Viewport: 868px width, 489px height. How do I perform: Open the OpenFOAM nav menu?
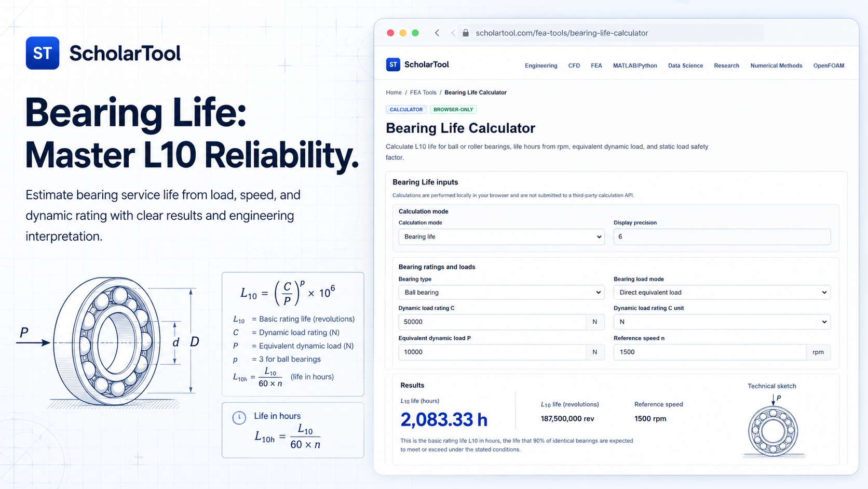pos(829,65)
